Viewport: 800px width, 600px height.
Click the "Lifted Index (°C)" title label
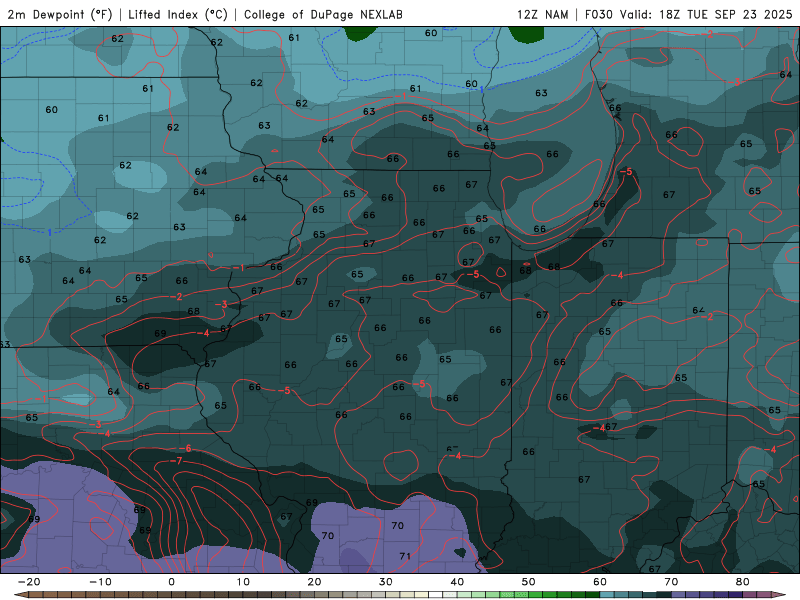pos(178,15)
